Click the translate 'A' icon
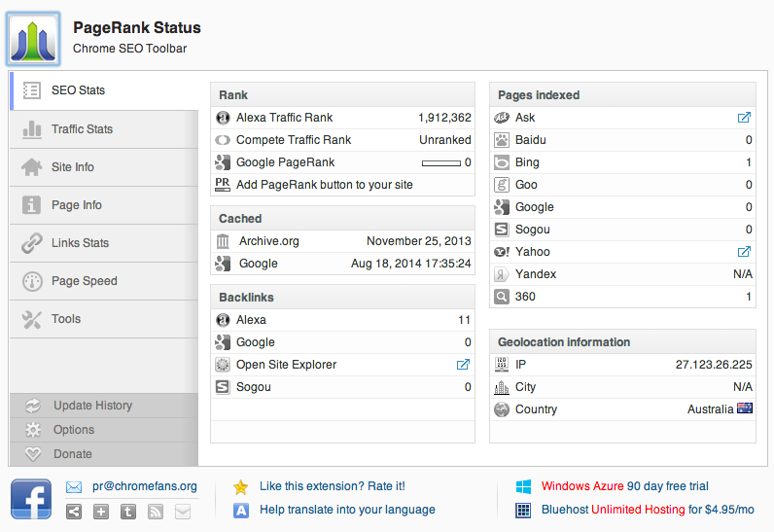The height and width of the screenshot is (532, 774). click(x=240, y=511)
